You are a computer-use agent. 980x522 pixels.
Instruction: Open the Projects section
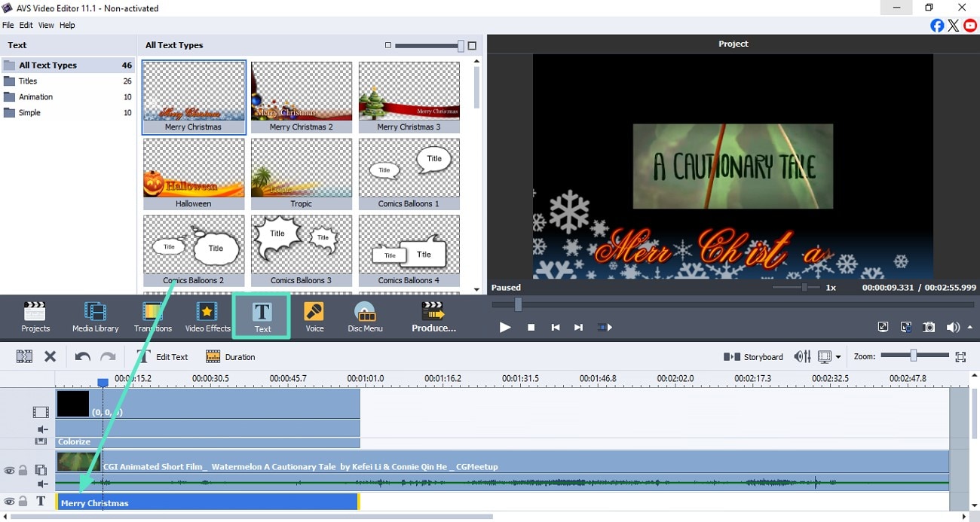35,317
